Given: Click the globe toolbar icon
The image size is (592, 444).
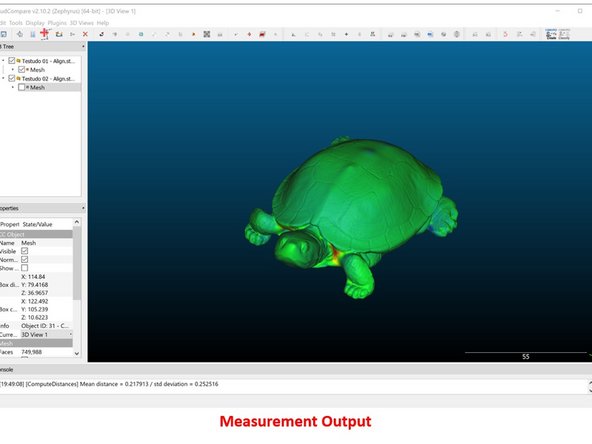Looking at the screenshot, I should point(457,34).
